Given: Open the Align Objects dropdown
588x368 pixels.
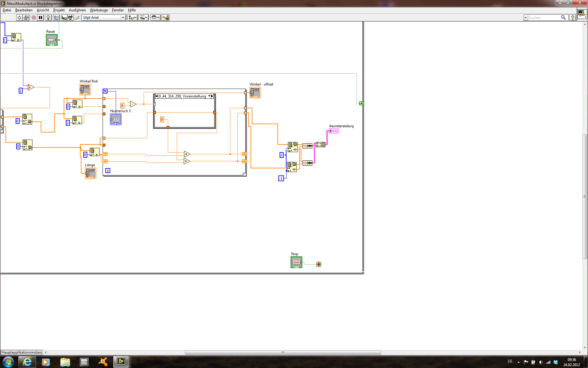Looking at the screenshot, I should [132, 18].
